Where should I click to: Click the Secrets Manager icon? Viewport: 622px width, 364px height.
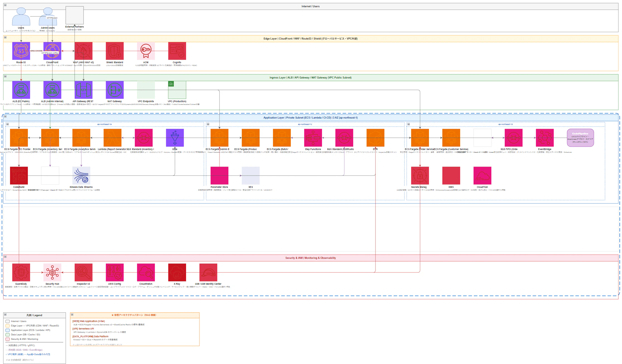pos(420,176)
